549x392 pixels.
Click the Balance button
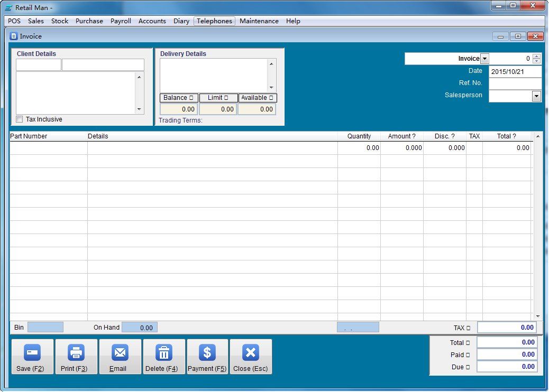click(179, 98)
